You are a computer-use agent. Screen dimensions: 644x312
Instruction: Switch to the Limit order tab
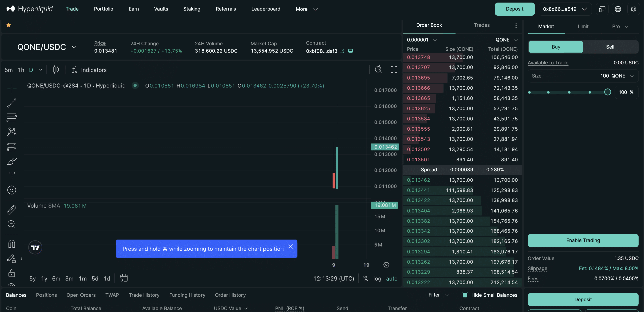[x=583, y=26]
